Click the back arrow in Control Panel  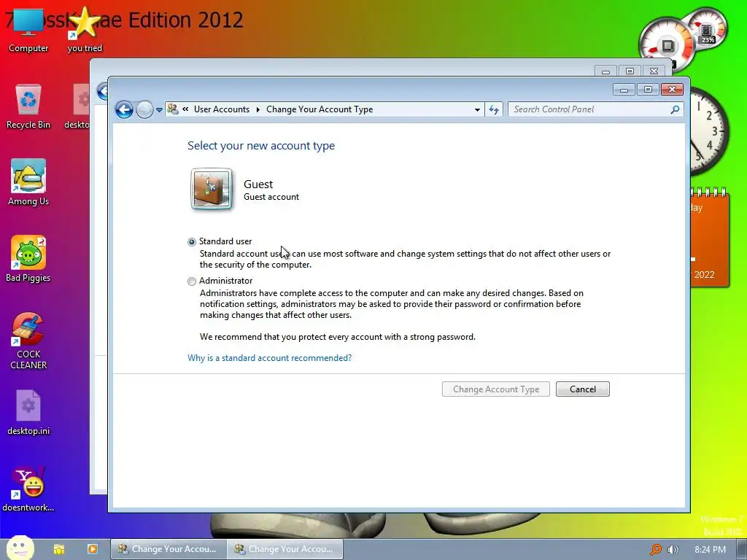(124, 109)
